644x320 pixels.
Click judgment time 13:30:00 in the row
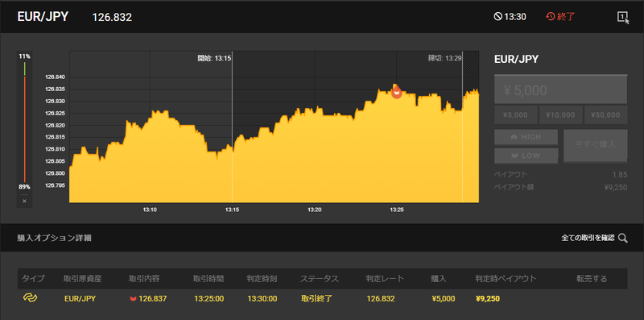(262, 298)
